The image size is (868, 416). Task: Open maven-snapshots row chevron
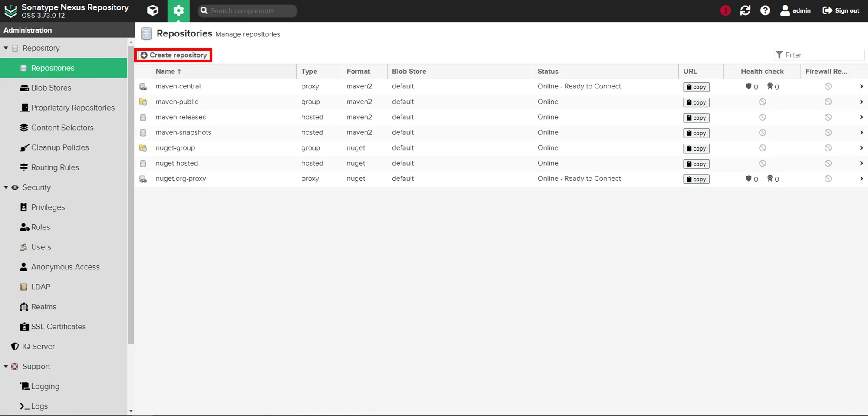pyautogui.click(x=861, y=133)
